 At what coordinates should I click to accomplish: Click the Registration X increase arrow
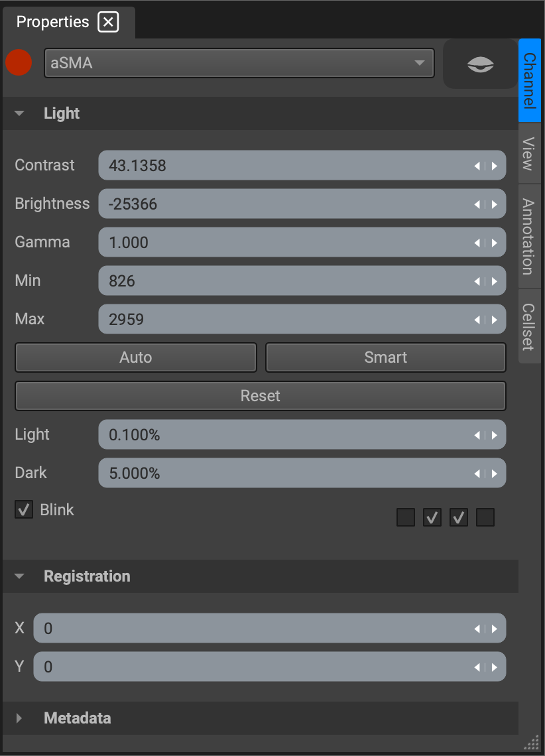495,629
